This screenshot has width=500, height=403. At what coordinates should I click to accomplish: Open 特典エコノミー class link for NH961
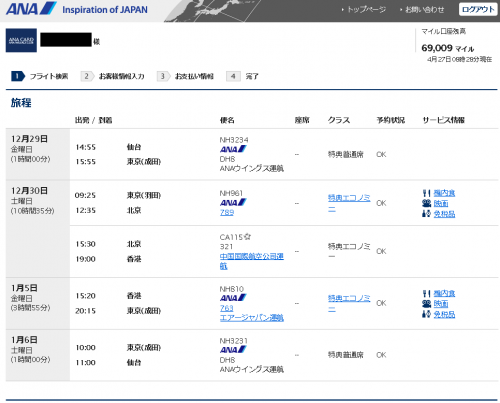pos(349,203)
